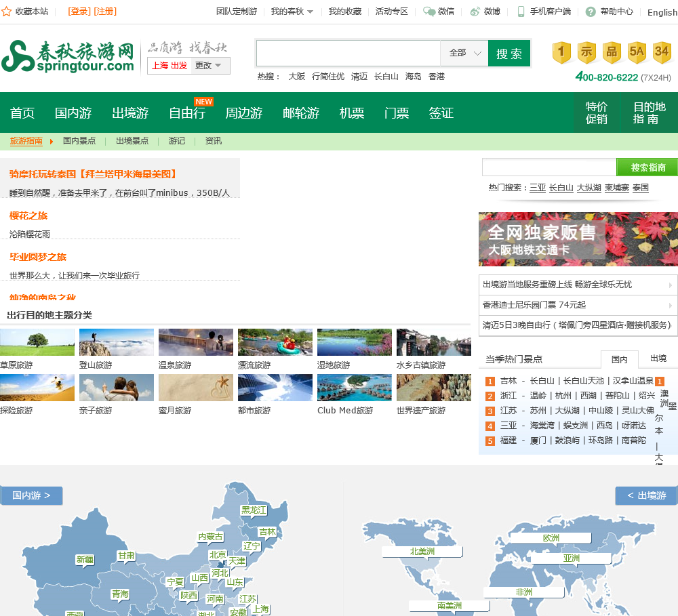The image size is (678, 616).
Task: Click the < 出境游 map button
Action: (646, 495)
